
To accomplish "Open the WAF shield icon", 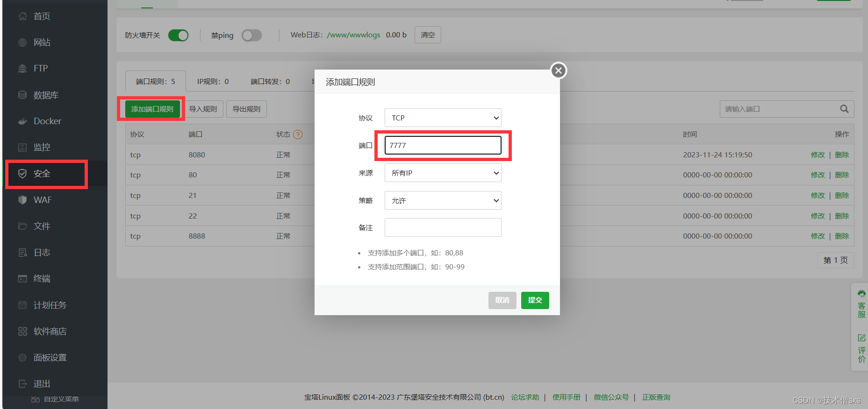I will click(x=22, y=200).
